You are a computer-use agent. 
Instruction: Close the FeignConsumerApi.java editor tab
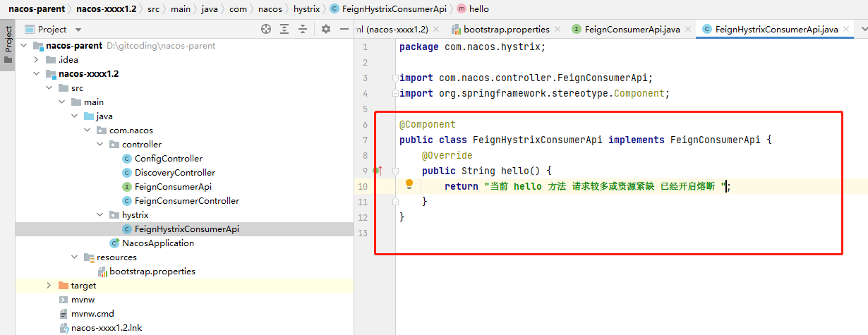pyautogui.click(x=688, y=29)
